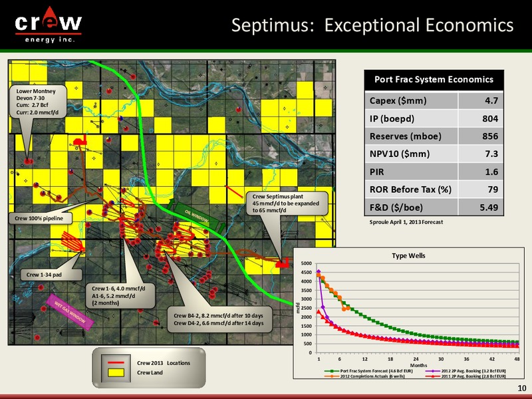Click the yellow Crew Land legend swatch
The height and width of the screenshot is (399, 532).
(x=116, y=372)
